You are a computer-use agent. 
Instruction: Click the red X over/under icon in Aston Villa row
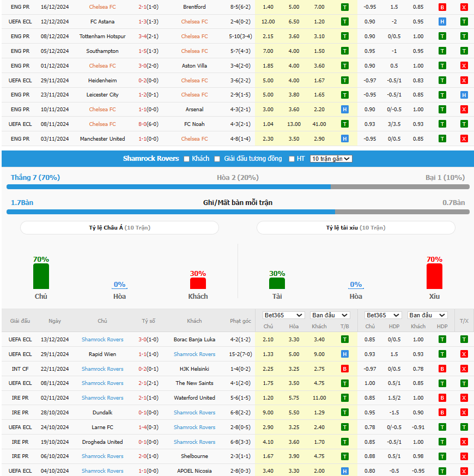(464, 65)
